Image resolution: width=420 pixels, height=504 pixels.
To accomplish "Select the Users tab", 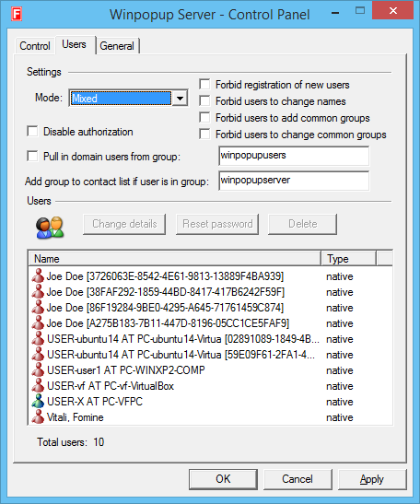I will pyautogui.click(x=75, y=44).
